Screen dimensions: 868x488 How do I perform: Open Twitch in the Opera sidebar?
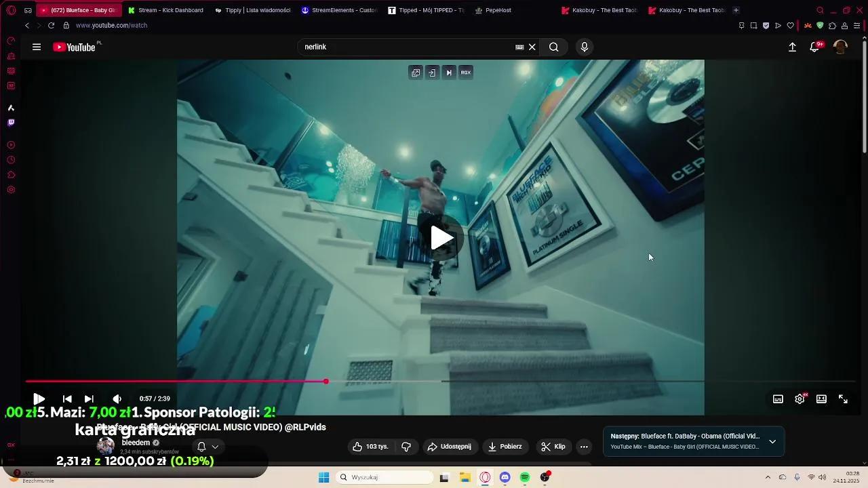tap(11, 123)
